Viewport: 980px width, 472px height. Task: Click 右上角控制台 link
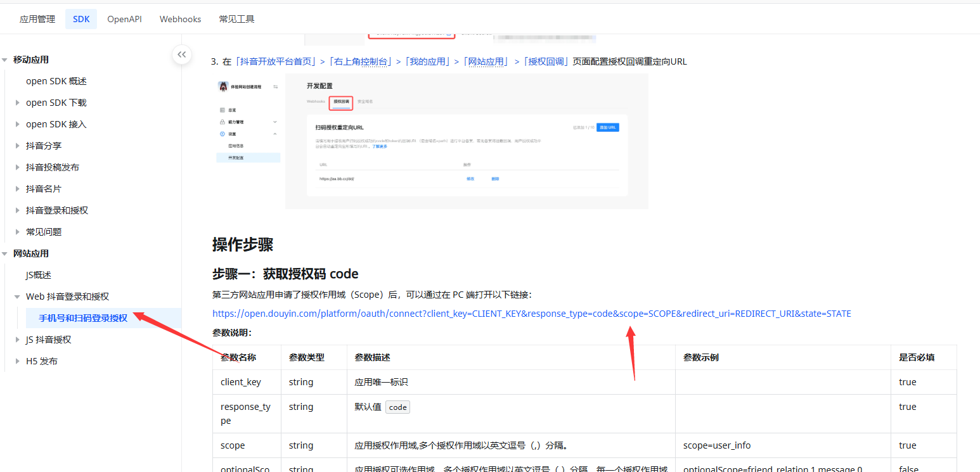point(362,61)
